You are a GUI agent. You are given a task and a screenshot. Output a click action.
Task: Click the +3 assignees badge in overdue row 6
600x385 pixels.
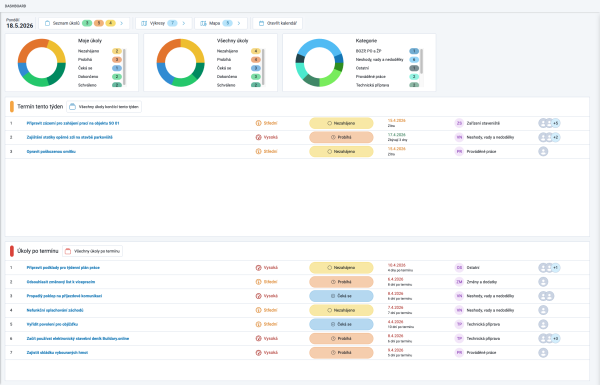pyautogui.click(x=556, y=338)
